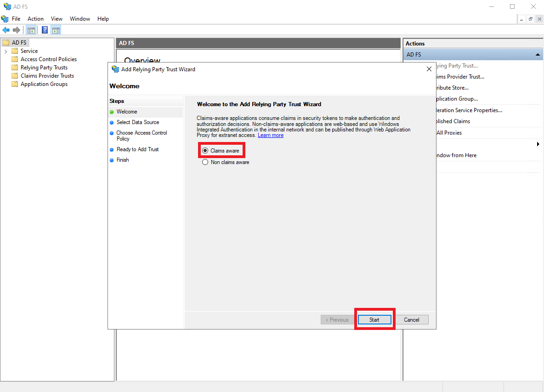544x392 pixels.
Task: Select Claims Provider Trusts in tree
Action: click(x=47, y=76)
